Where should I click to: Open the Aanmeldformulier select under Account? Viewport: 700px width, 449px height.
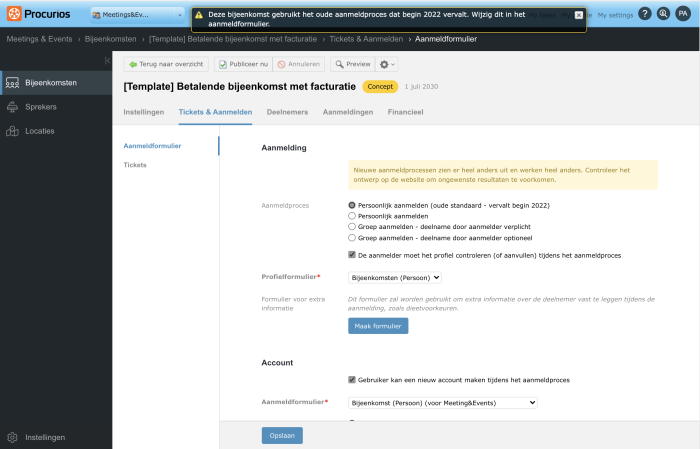(x=442, y=403)
